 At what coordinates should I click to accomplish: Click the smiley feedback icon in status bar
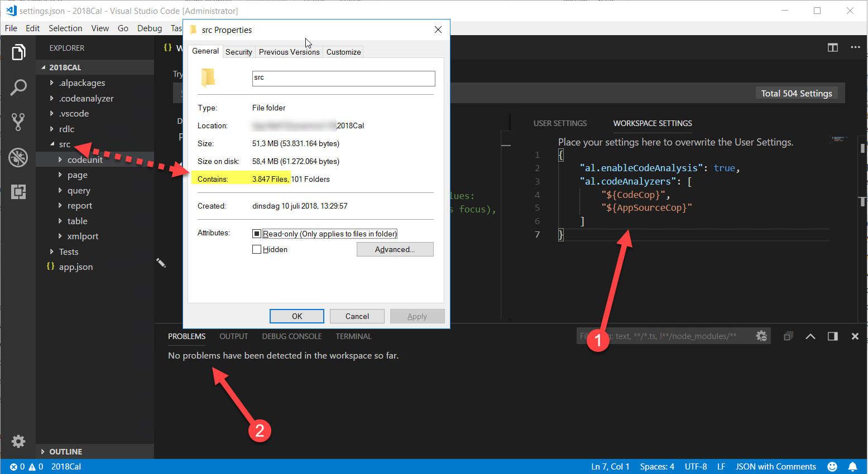tap(832, 466)
